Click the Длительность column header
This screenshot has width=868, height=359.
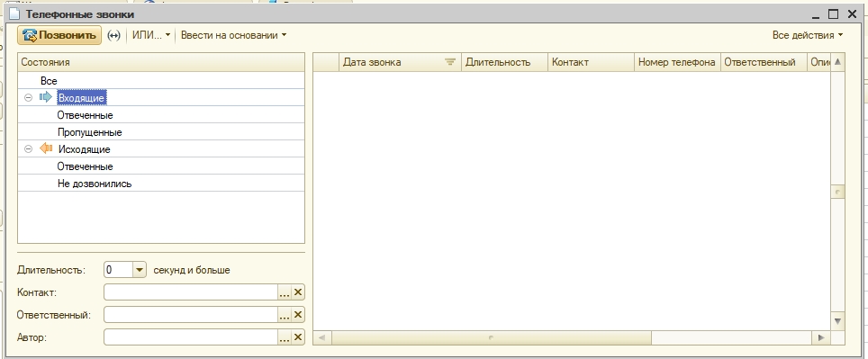[504, 62]
